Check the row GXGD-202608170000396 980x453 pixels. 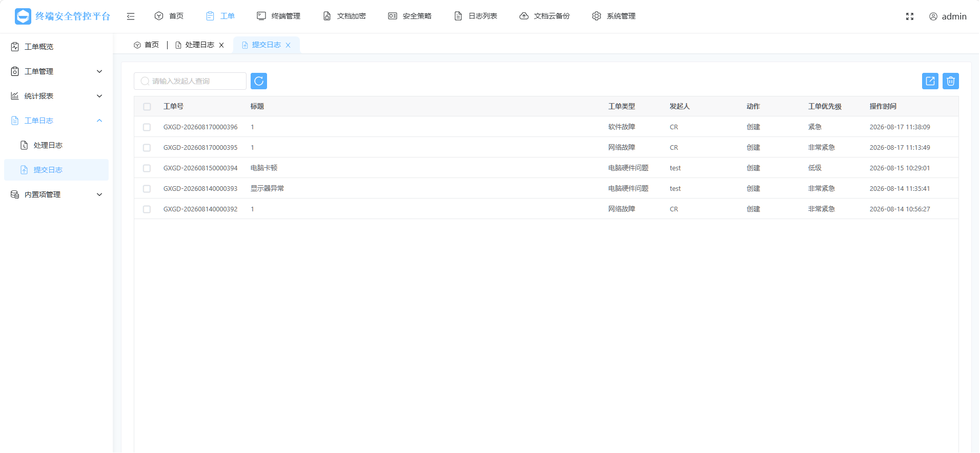coord(147,127)
